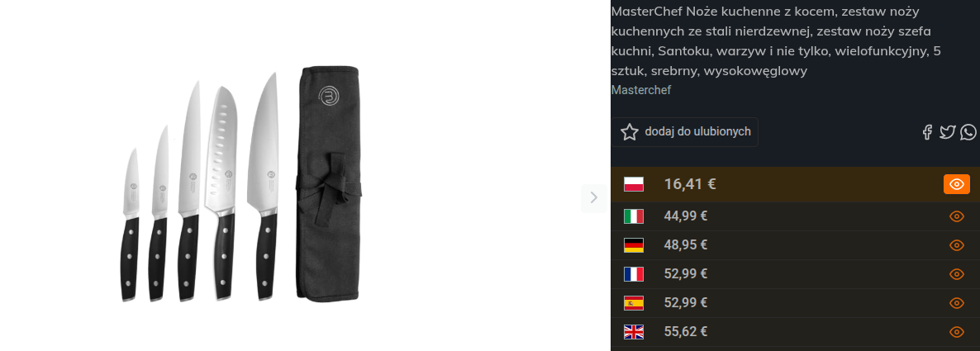Screen dimensions: 980x351
Task: Click the dodaj do ulubionych button
Action: pyautogui.click(x=684, y=132)
